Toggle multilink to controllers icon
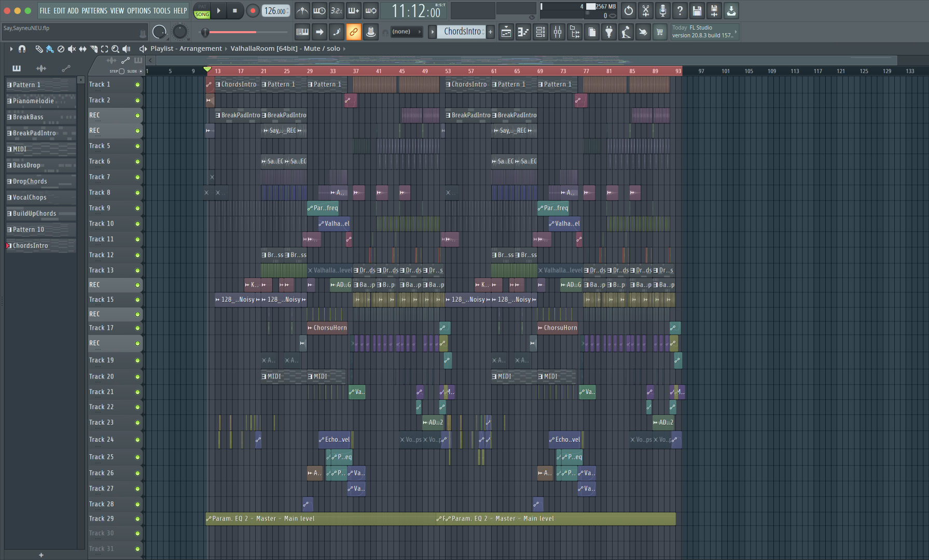This screenshot has height=560, width=929. [354, 32]
